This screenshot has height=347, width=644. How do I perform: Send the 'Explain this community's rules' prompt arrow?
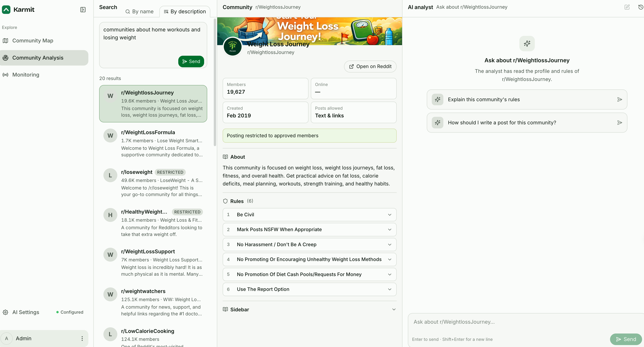click(619, 99)
